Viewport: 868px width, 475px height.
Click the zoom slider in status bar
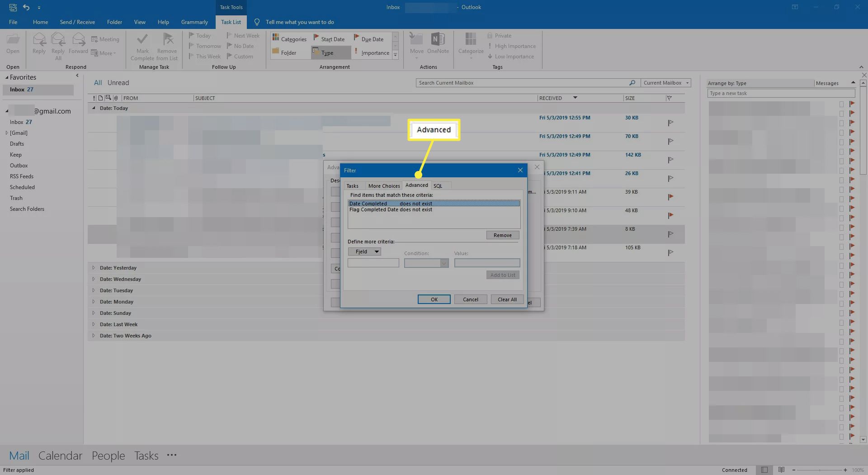point(819,470)
